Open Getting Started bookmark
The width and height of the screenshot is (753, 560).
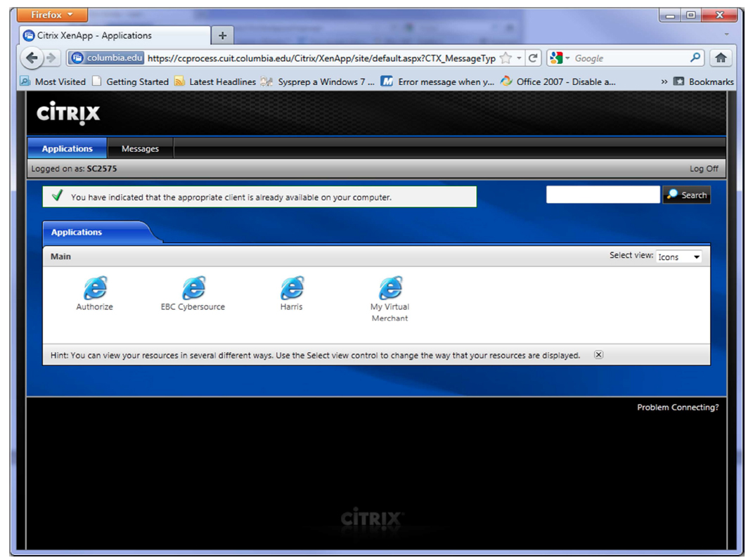pos(131,82)
